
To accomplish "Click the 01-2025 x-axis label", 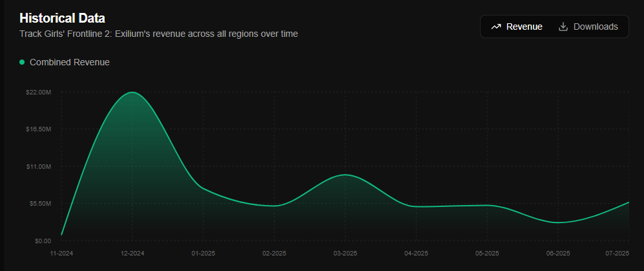I will (x=203, y=254).
